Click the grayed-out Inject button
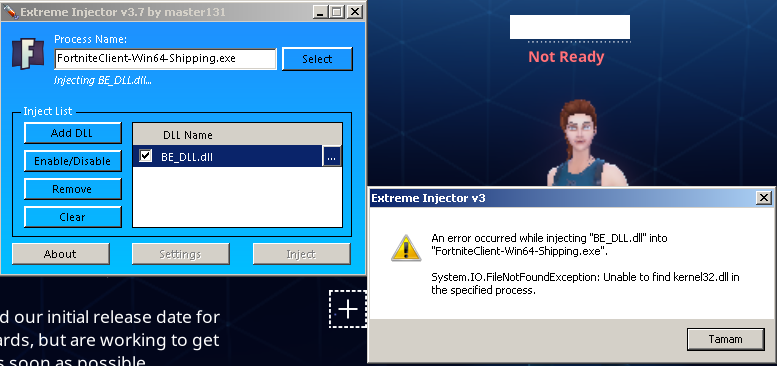 coord(301,254)
